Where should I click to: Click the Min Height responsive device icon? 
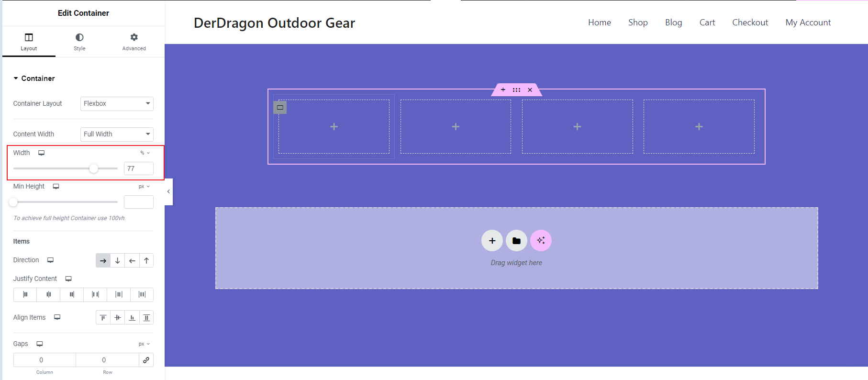[x=56, y=187]
